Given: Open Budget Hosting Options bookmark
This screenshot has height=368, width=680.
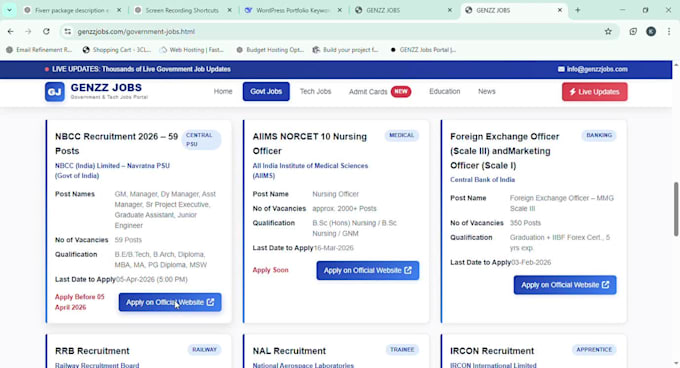Looking at the screenshot, I should (270, 50).
